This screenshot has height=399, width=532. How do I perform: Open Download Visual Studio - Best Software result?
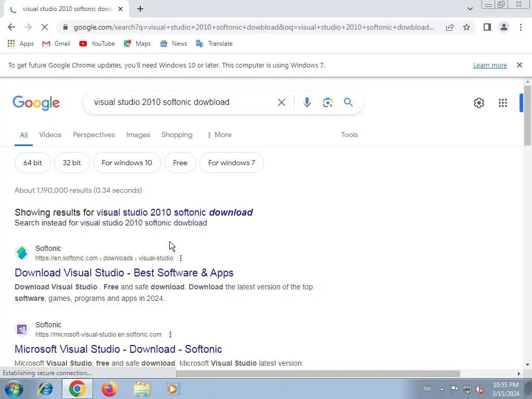point(124,273)
